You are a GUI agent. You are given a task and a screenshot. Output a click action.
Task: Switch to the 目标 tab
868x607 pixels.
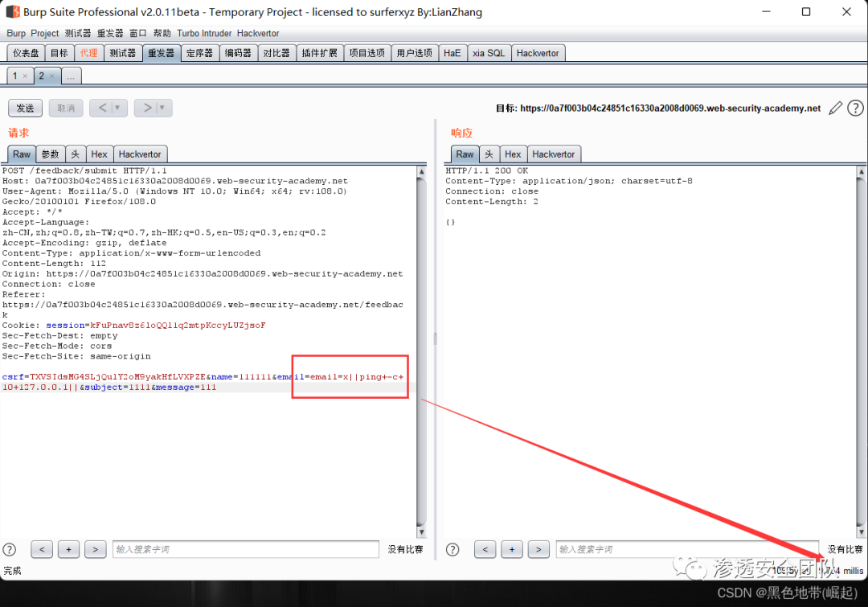(59, 53)
